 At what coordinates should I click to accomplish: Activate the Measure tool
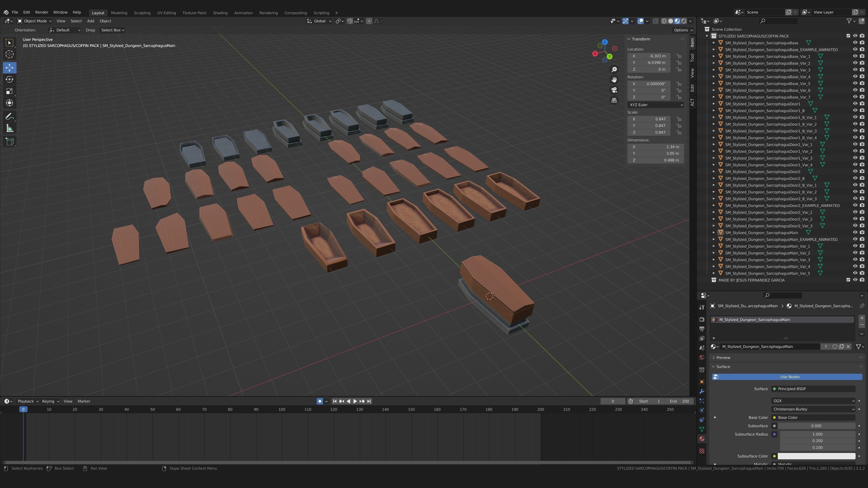(x=9, y=129)
